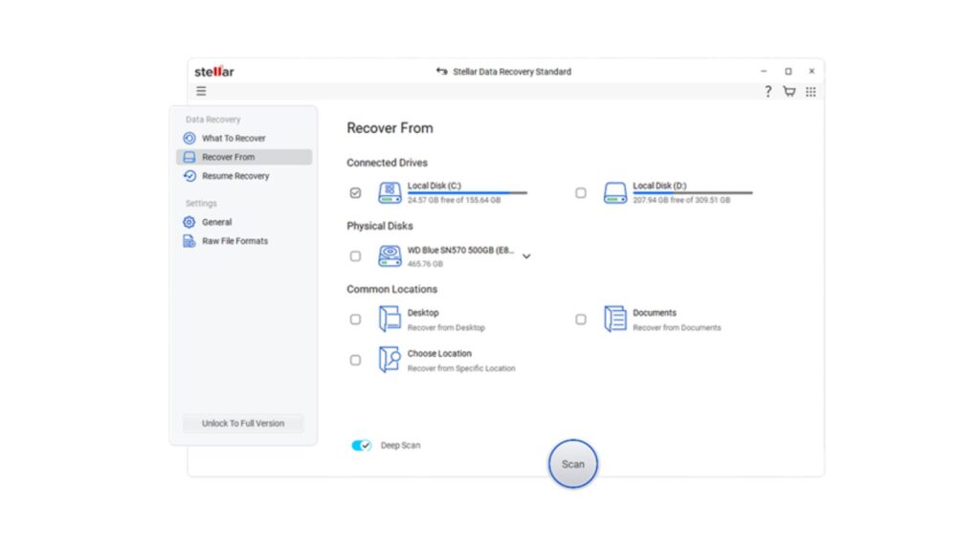Click the Choose Location search folder icon
The height and width of the screenshot is (552, 980).
390,360
